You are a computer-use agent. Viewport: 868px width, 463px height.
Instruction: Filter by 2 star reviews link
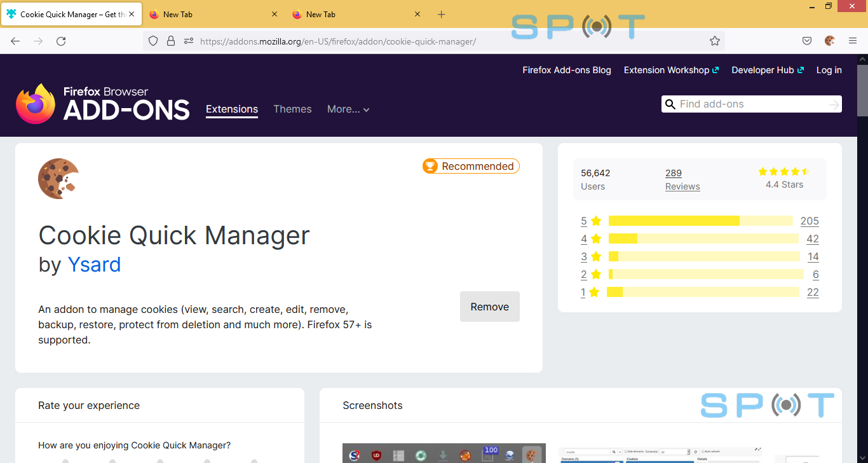tap(591, 274)
